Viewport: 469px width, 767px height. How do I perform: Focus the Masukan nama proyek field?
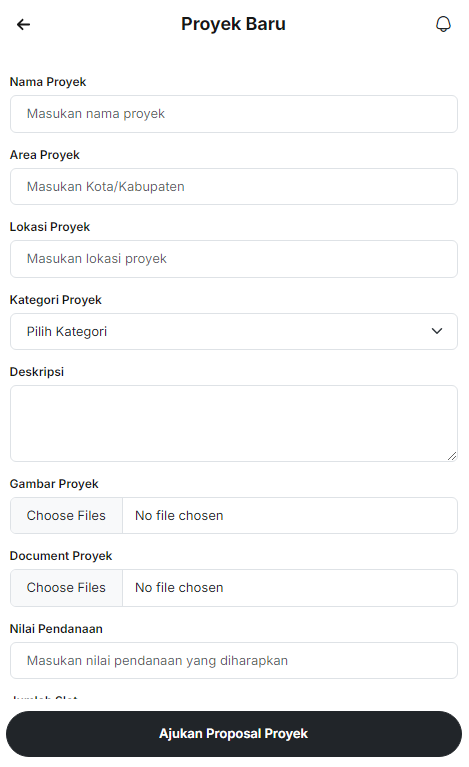click(x=234, y=114)
